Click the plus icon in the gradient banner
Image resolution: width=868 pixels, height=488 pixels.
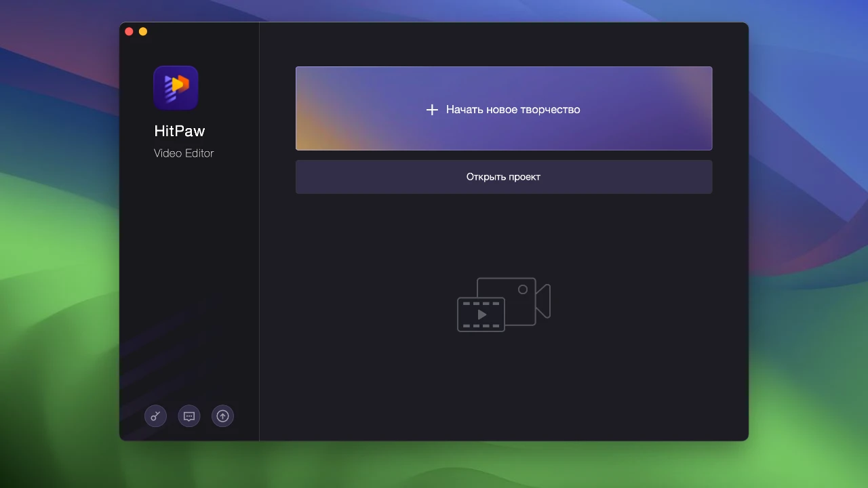pos(432,110)
